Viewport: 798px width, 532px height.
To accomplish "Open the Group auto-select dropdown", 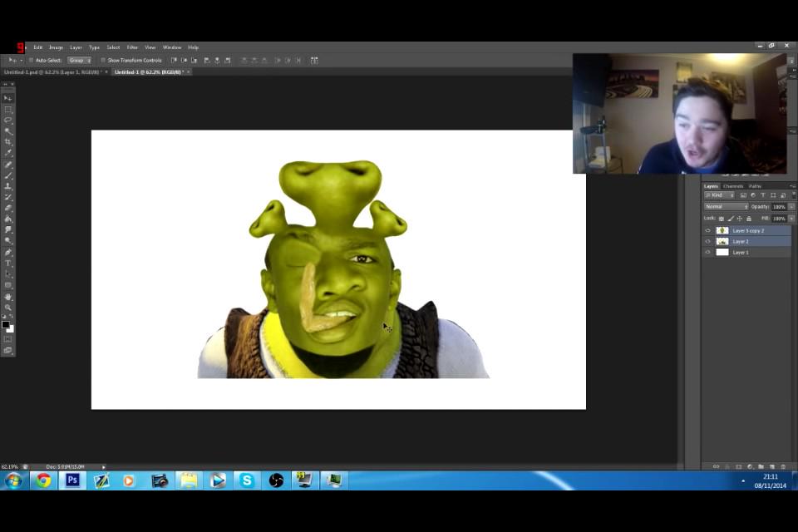I will pyautogui.click(x=80, y=60).
